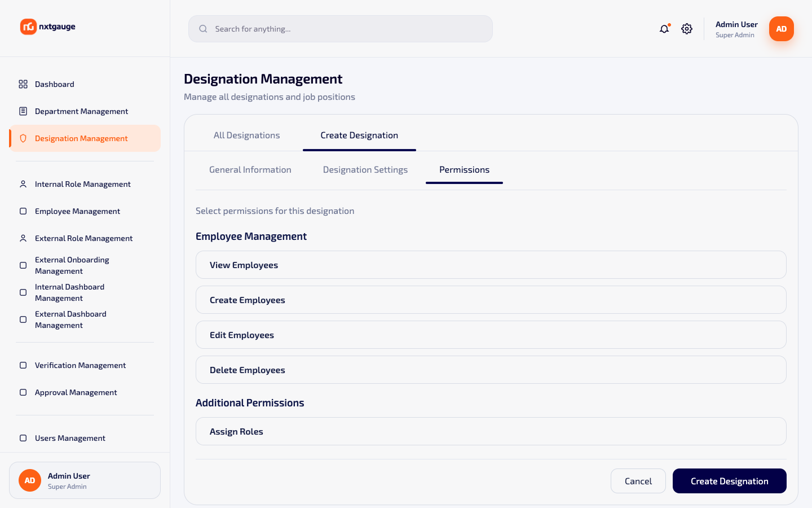This screenshot has width=812, height=508.
Task: Click the Department Management document icon
Action: [23, 111]
